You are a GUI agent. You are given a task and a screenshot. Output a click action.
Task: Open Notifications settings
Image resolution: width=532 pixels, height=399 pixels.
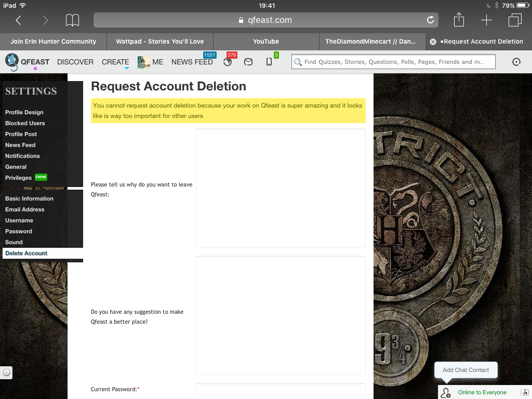coord(22,156)
